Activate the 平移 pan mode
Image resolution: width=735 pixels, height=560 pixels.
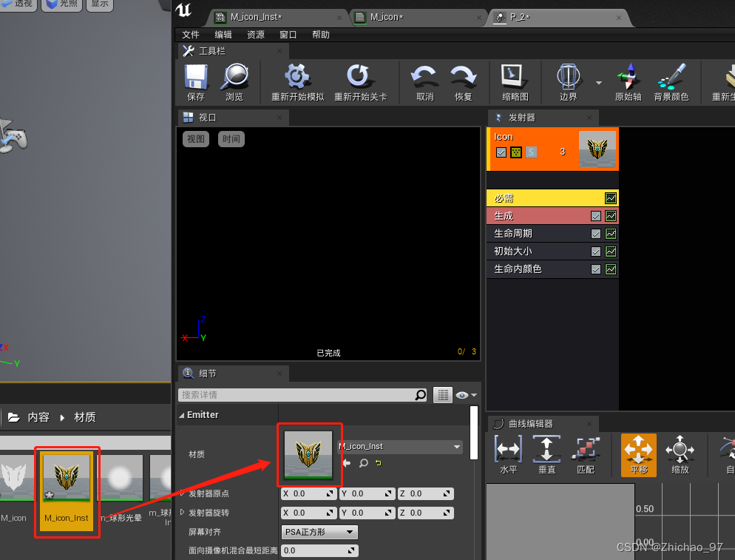638,454
